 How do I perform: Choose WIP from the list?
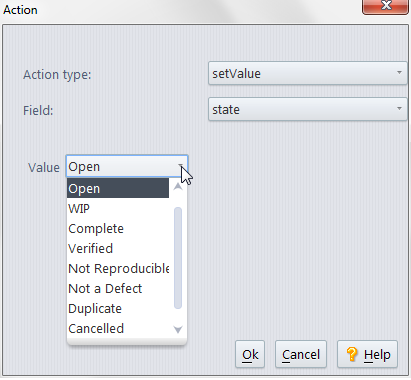118,209
